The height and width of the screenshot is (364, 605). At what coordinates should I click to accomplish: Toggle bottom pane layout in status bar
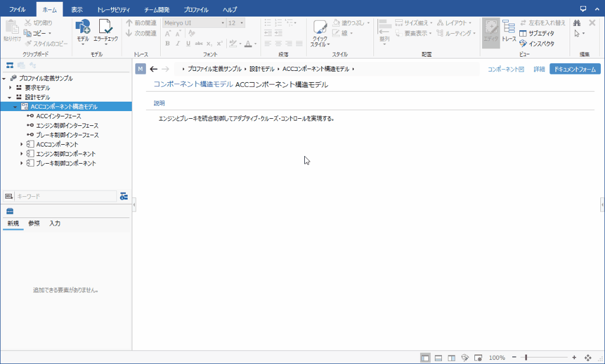(x=438, y=357)
